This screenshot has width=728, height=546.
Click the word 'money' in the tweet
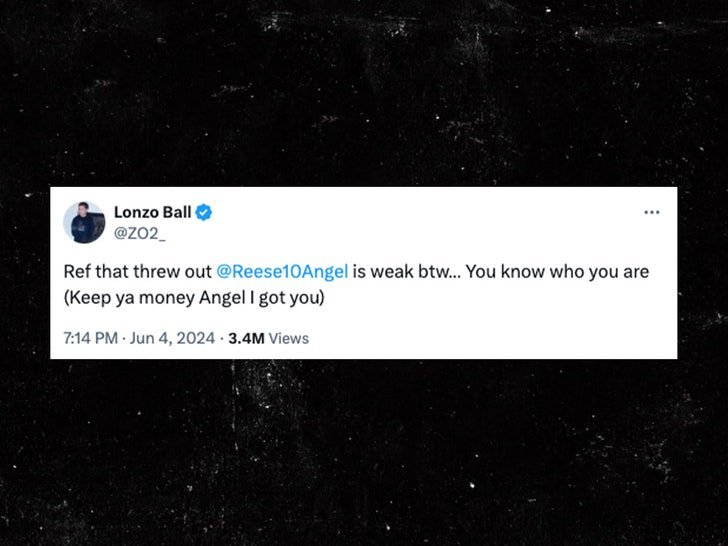point(167,298)
